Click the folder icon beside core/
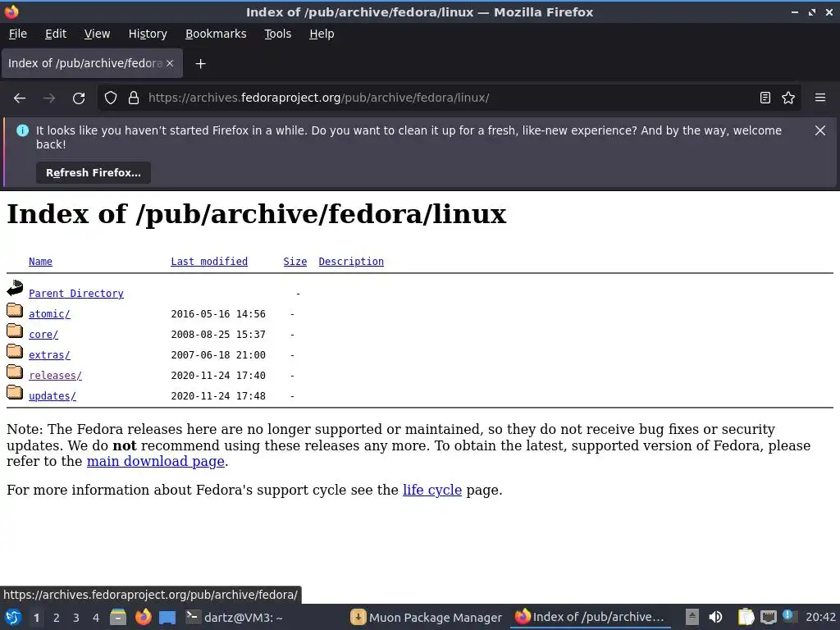The image size is (840, 630). pos(15,331)
